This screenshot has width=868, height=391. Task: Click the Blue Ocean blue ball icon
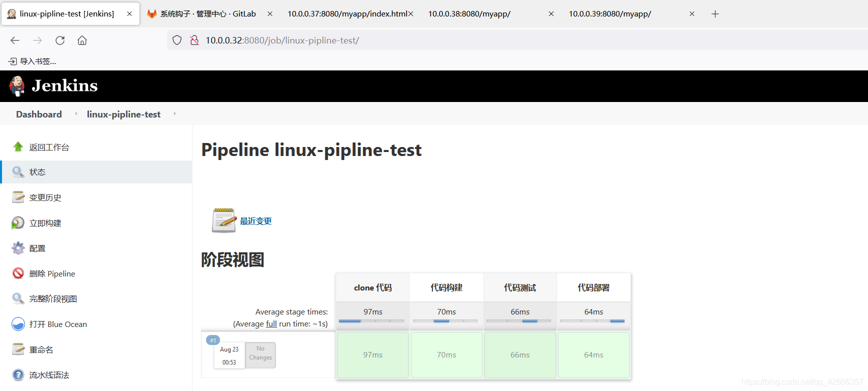pyautogui.click(x=18, y=324)
